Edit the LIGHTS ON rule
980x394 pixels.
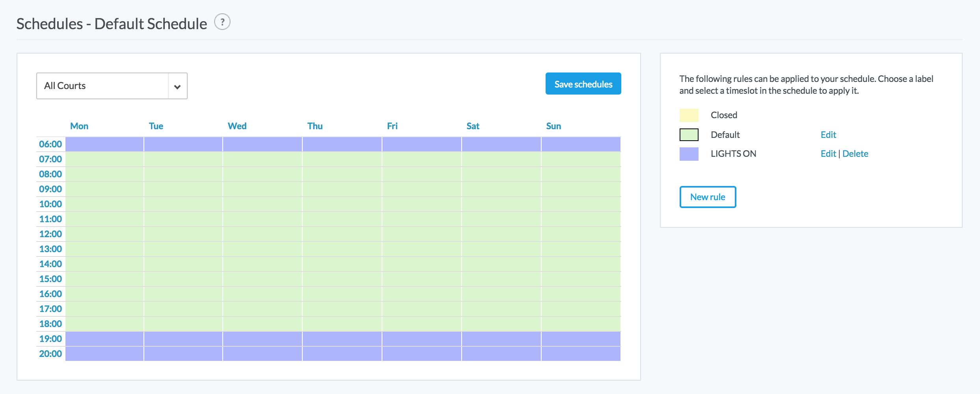(x=828, y=154)
